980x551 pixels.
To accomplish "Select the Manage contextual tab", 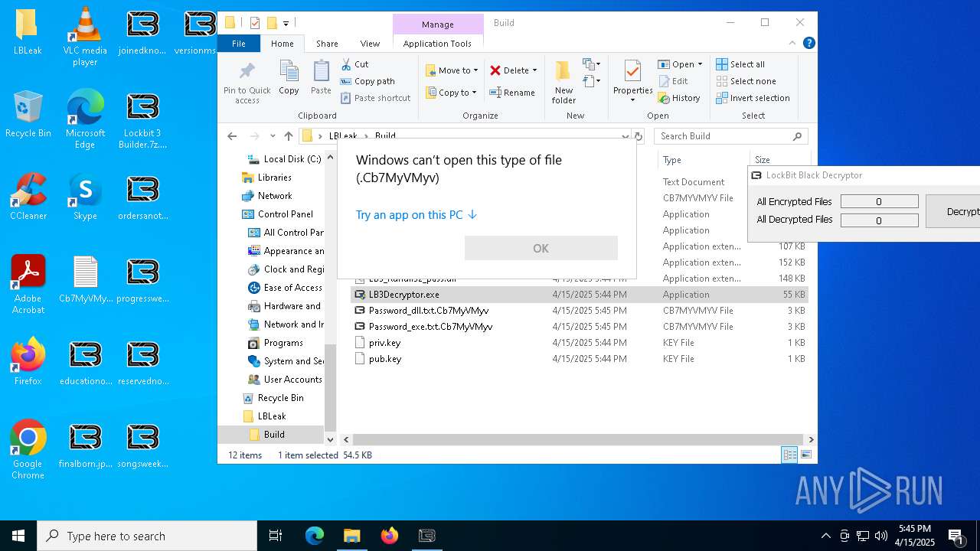I will point(438,24).
